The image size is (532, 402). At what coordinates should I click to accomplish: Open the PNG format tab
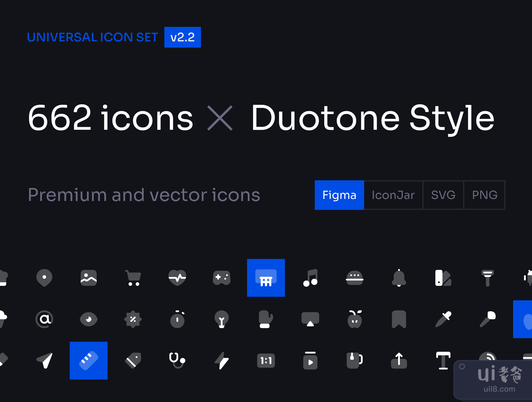[485, 195]
